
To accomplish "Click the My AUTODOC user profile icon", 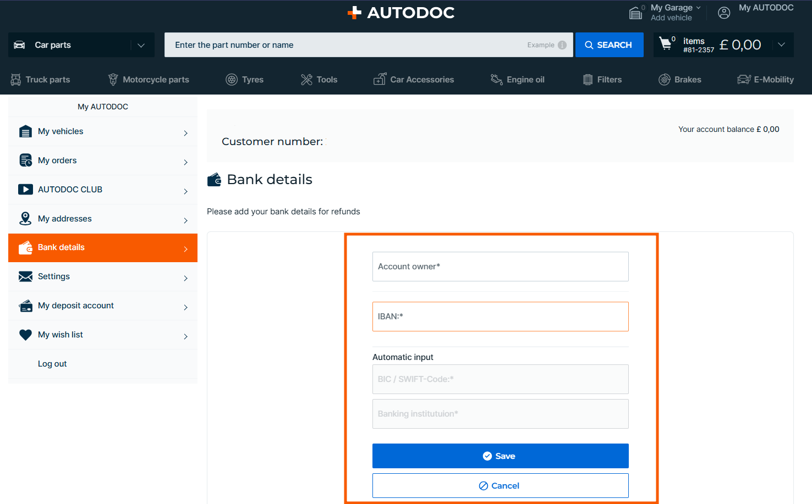I will coord(724,13).
